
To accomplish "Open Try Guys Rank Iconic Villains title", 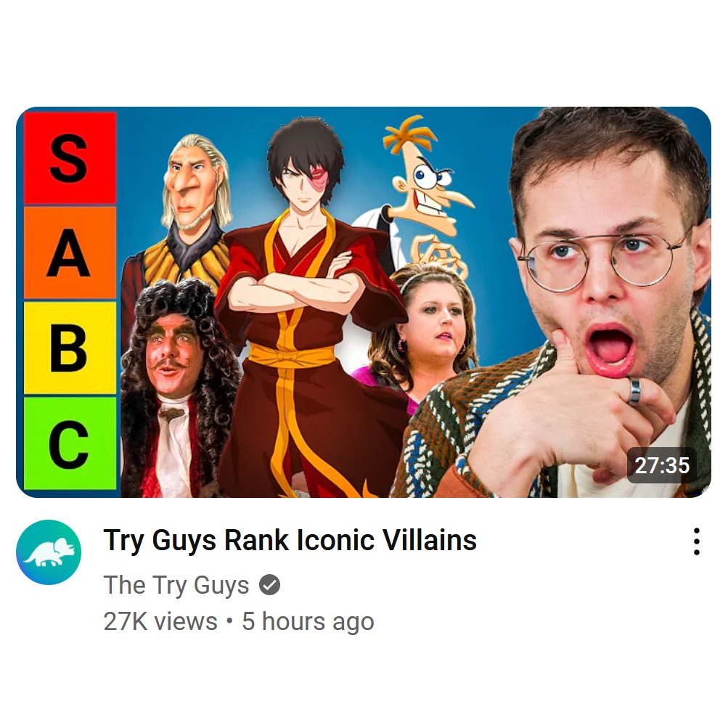I will (x=290, y=540).
